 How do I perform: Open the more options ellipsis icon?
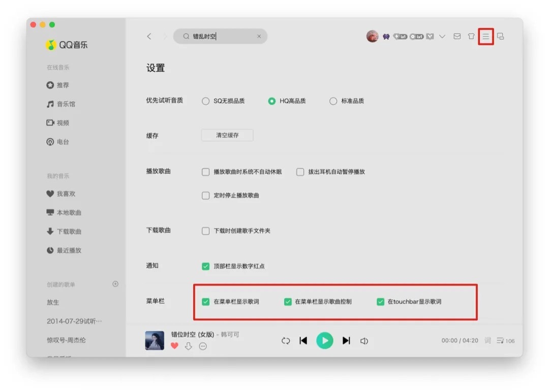tap(203, 346)
